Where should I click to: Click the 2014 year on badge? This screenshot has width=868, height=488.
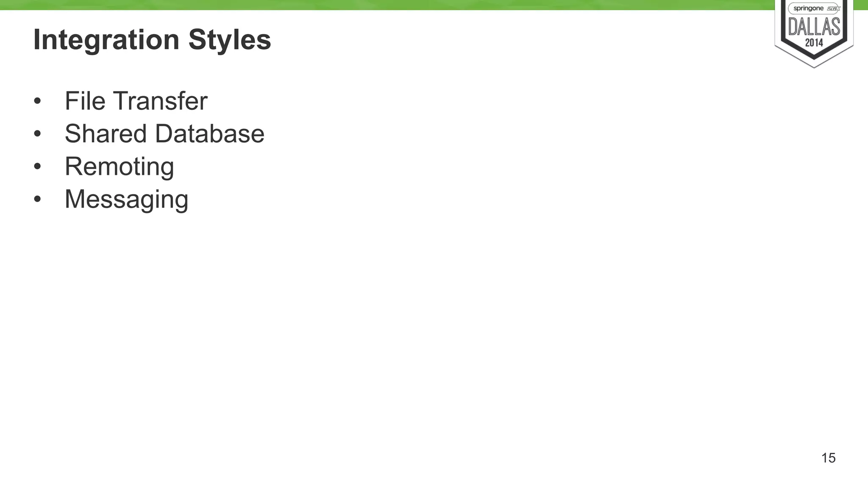[814, 42]
